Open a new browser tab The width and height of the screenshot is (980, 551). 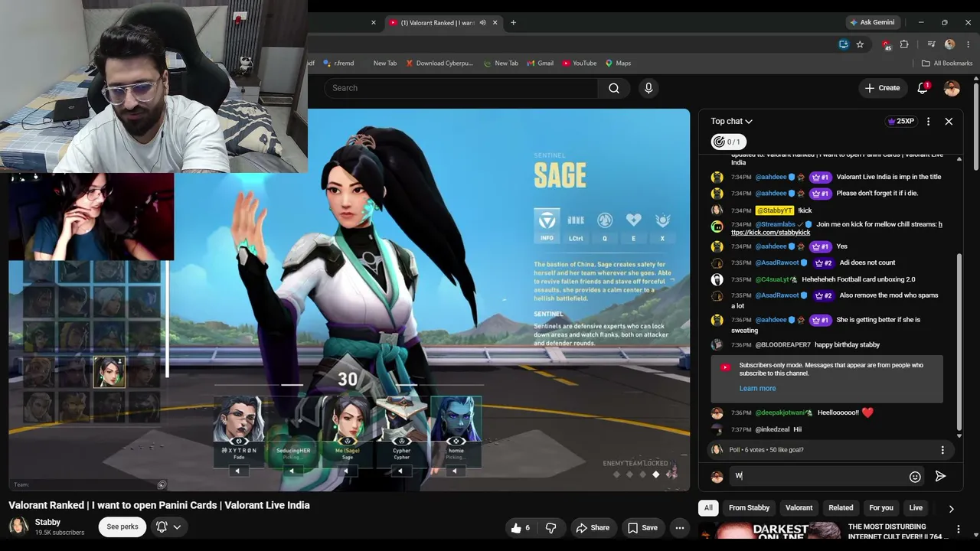click(513, 23)
